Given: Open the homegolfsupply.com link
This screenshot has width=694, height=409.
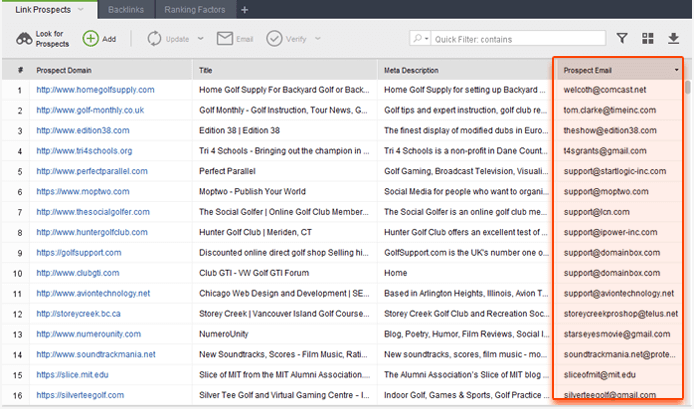Looking at the screenshot, I should coord(95,90).
